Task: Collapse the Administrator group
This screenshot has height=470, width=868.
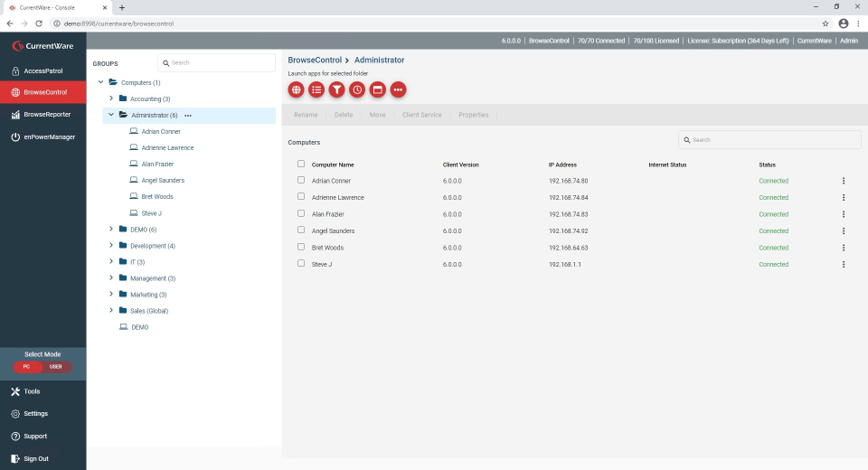Action: 111,115
